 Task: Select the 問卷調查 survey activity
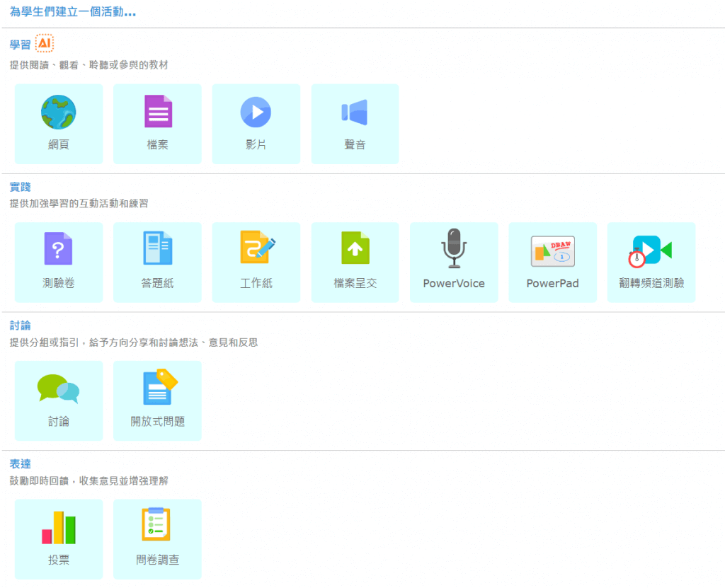[x=157, y=539]
